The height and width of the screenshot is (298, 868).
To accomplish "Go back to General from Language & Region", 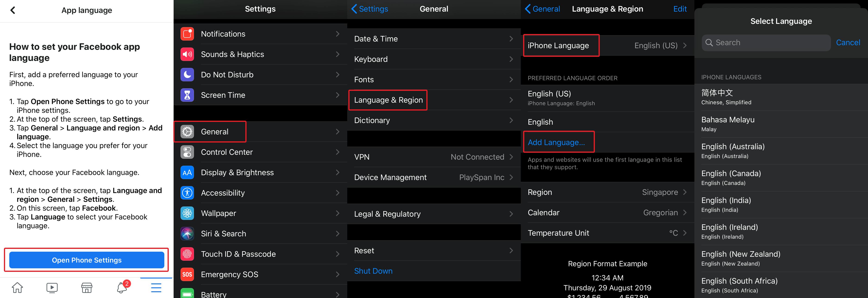I will (x=542, y=9).
